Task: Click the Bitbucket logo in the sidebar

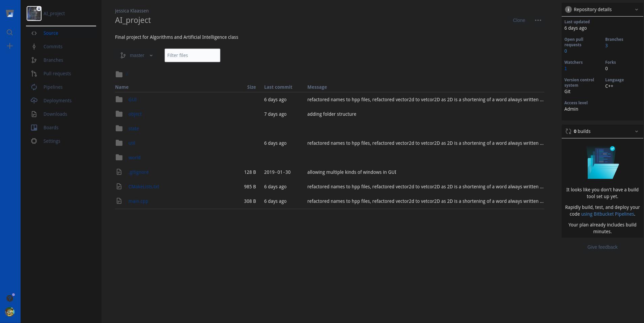Action: pyautogui.click(x=10, y=13)
